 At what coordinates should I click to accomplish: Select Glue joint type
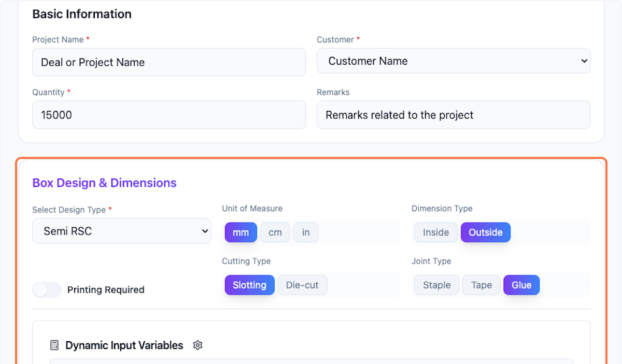tap(521, 285)
